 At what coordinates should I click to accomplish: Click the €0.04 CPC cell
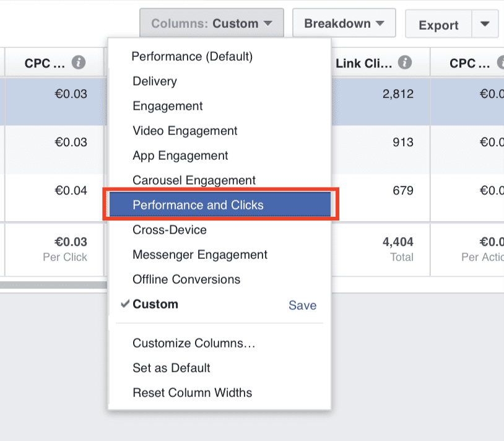71,190
